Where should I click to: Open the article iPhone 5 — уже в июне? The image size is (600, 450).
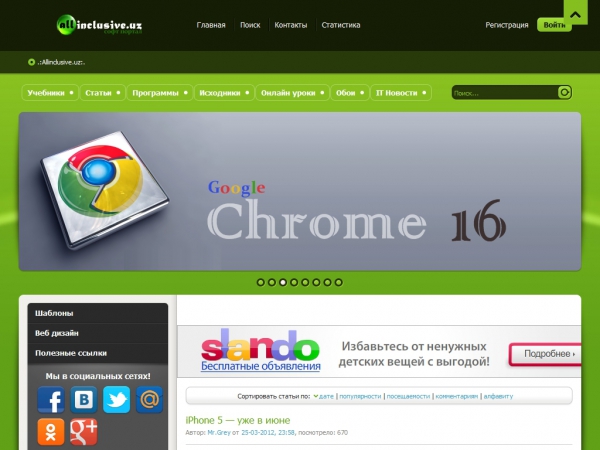238,420
